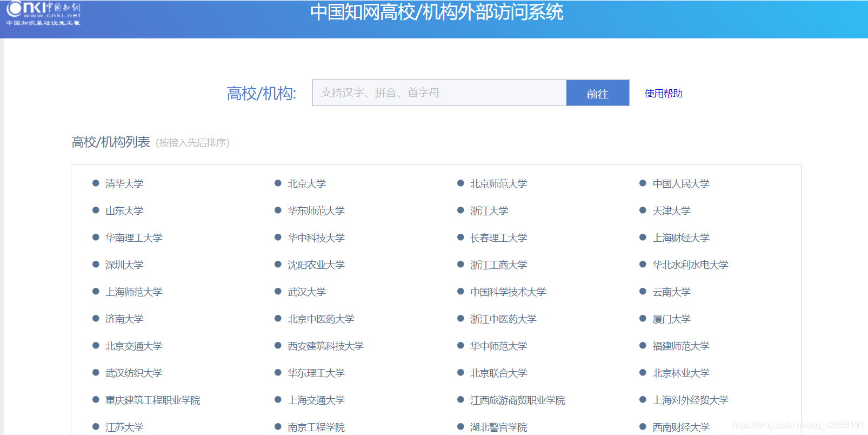Open the 福建师范大学 link

pos(681,346)
